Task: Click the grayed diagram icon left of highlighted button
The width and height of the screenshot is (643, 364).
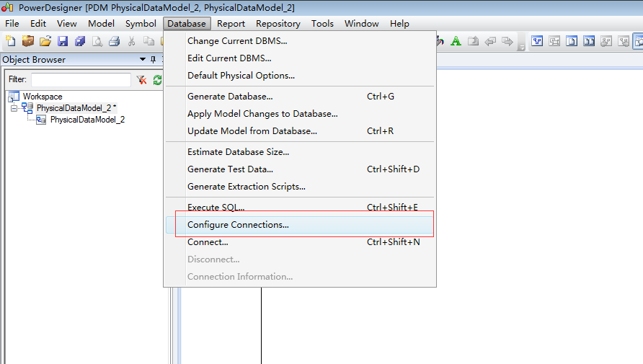Action: click(624, 41)
